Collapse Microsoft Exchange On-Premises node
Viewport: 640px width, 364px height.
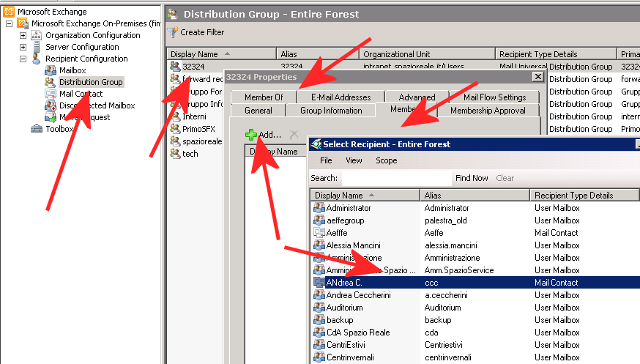pos(9,23)
